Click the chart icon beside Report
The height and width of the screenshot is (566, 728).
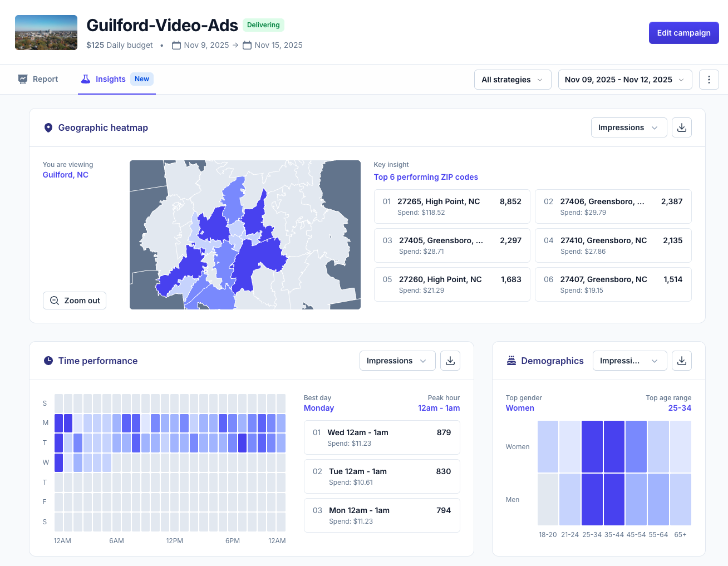23,79
